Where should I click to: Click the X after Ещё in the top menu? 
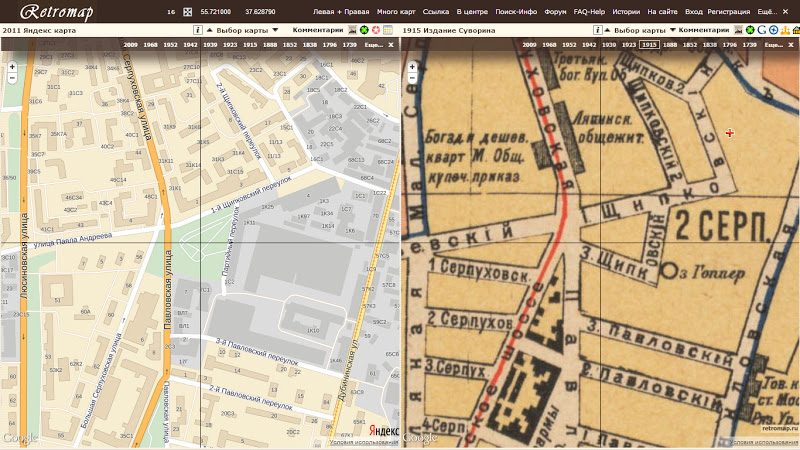click(785, 11)
